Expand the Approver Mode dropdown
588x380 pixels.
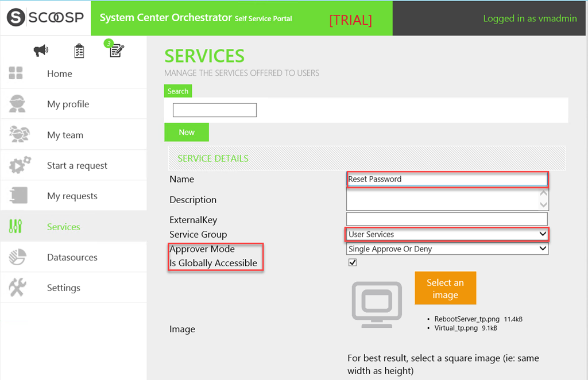pyautogui.click(x=447, y=249)
